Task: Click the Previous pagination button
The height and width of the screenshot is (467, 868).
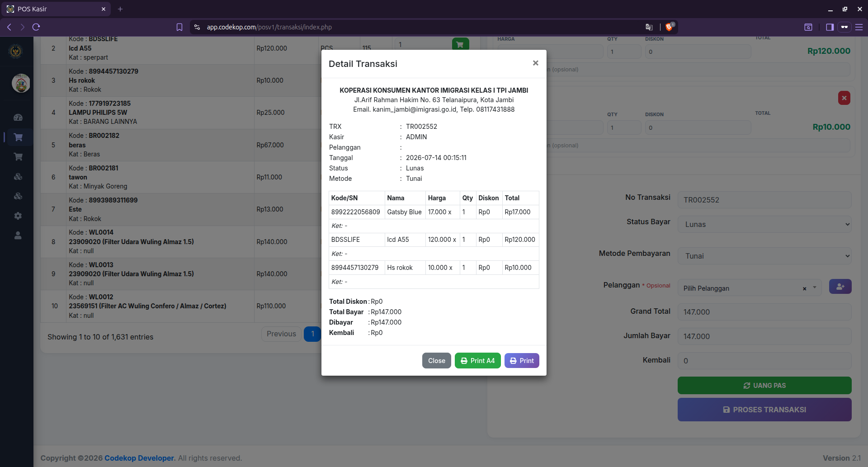Action: coord(281,334)
